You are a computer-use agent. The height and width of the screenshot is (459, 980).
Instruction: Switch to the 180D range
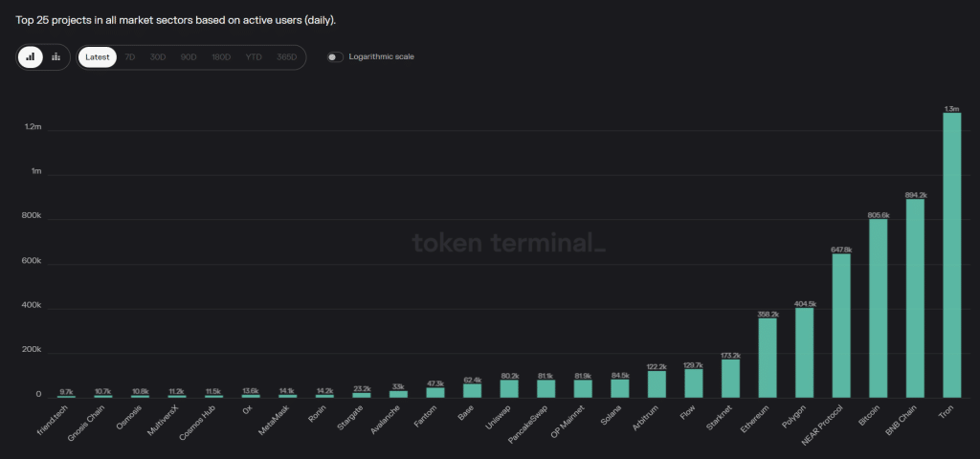click(221, 56)
